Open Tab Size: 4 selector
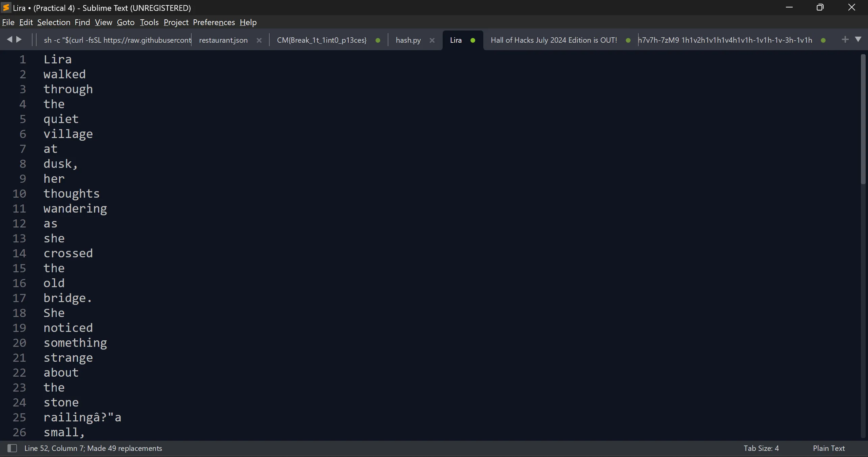The image size is (868, 457). point(761,448)
